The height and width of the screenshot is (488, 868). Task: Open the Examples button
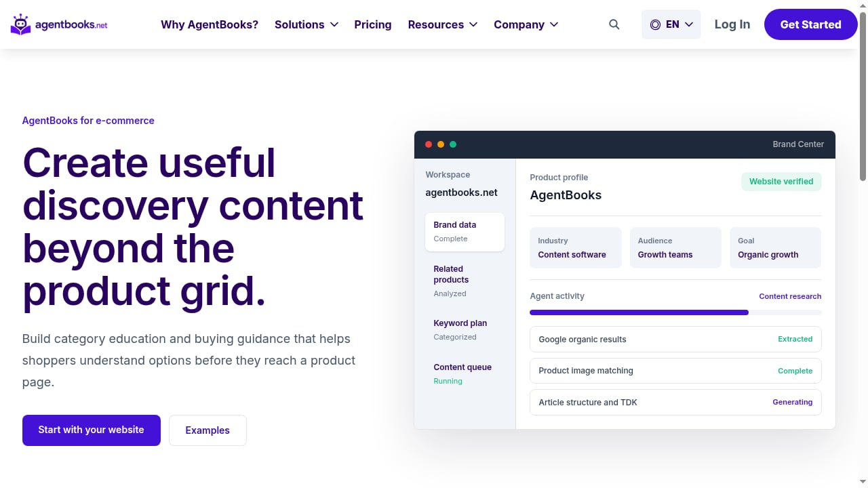pos(208,430)
